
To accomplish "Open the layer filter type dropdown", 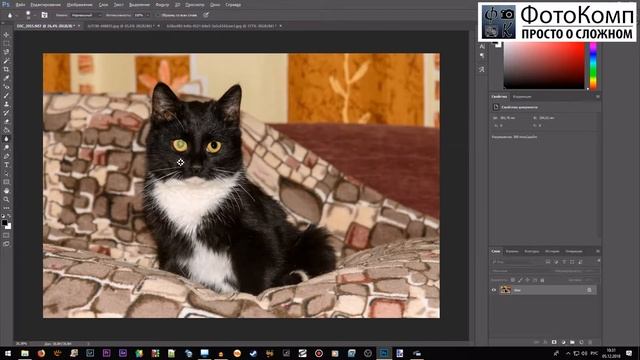I will (x=518, y=262).
